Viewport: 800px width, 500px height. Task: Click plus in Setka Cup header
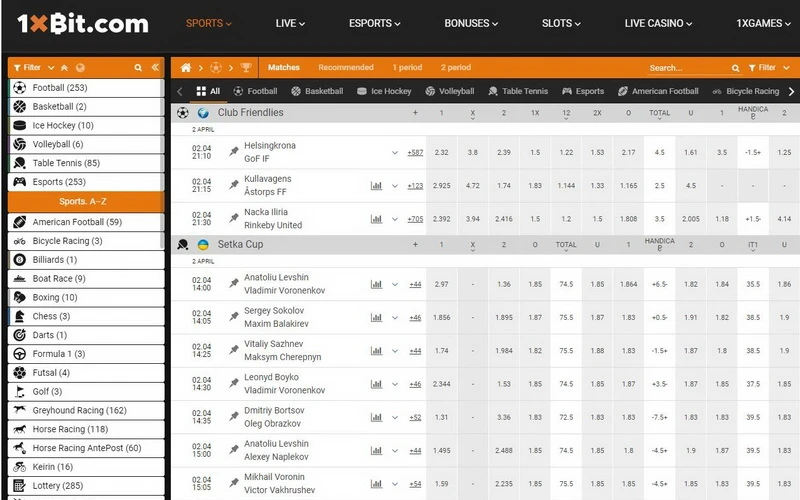tap(415, 244)
